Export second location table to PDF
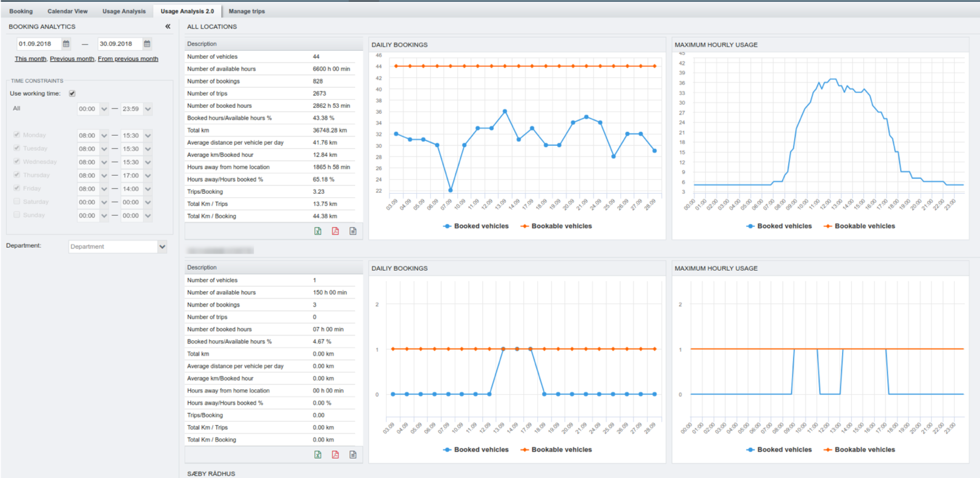This screenshot has height=478, width=980. pos(336,454)
